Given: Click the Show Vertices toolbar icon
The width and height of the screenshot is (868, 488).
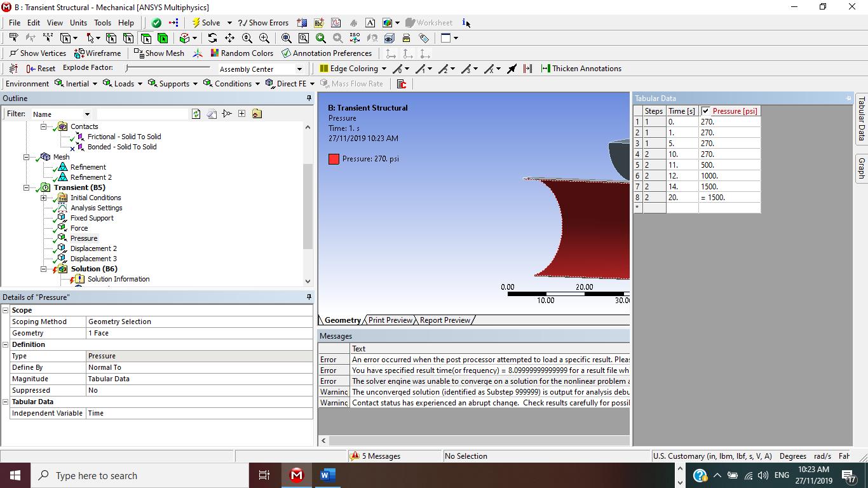Looking at the screenshot, I should coord(37,53).
